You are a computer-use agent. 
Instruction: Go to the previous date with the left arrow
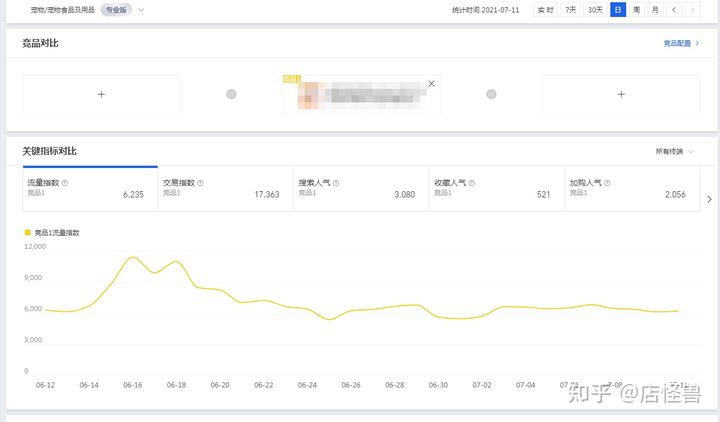(x=674, y=10)
